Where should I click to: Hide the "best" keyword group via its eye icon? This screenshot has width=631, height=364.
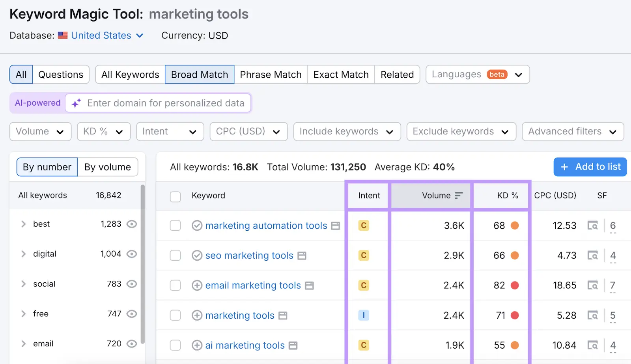coord(132,224)
